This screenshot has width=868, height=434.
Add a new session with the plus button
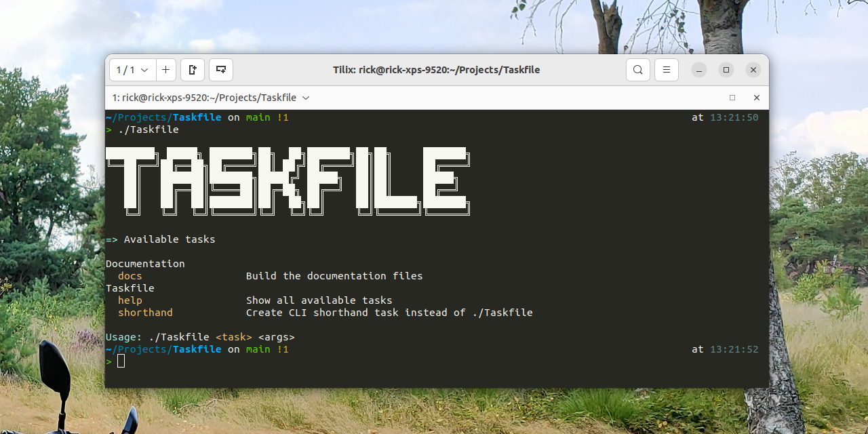[165, 70]
